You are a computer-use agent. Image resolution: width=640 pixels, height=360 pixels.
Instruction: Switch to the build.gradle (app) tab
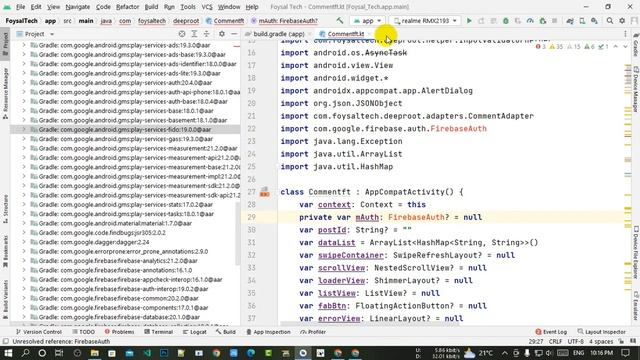pyautogui.click(x=278, y=34)
